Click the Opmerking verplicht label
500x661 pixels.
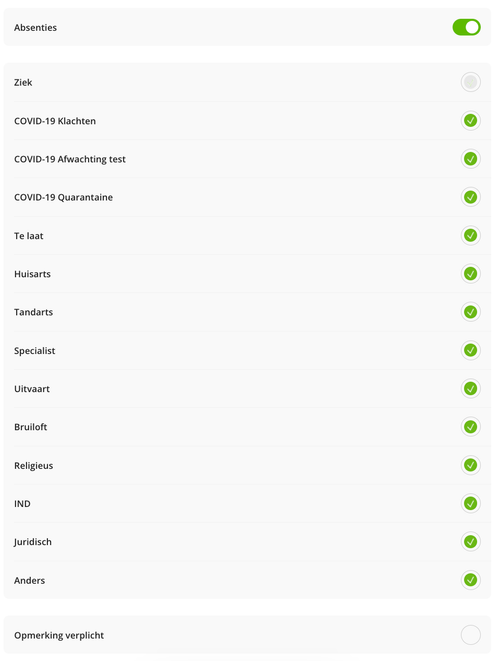click(59, 635)
